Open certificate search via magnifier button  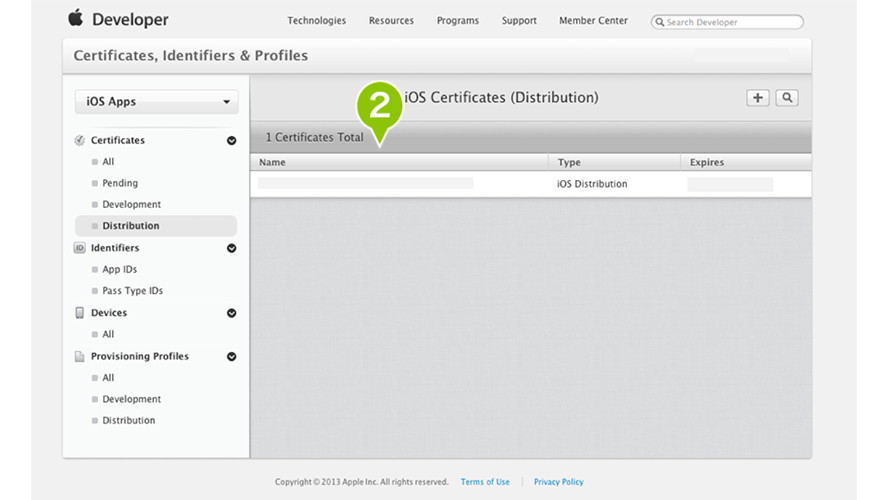(787, 98)
